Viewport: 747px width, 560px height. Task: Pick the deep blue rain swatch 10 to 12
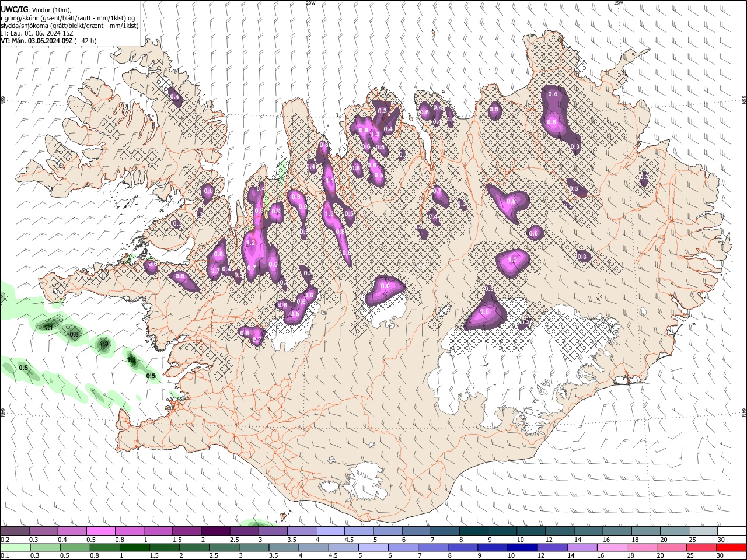click(x=522, y=547)
